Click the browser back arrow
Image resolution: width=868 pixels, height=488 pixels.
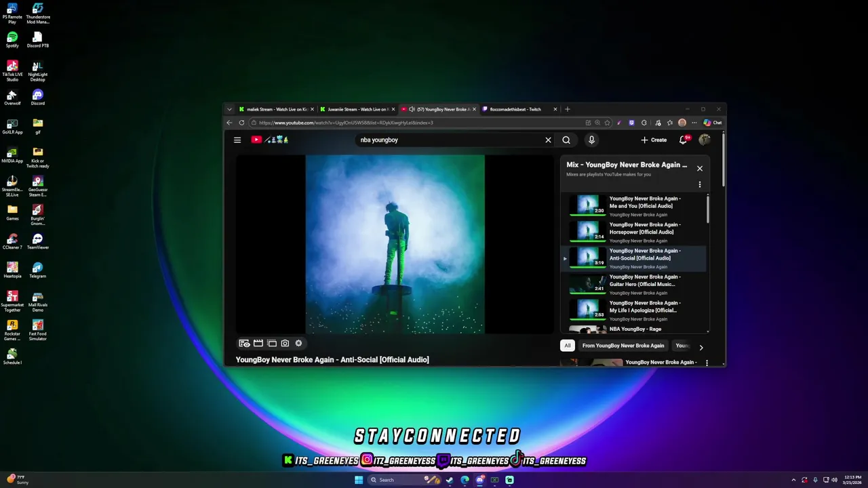tap(229, 123)
